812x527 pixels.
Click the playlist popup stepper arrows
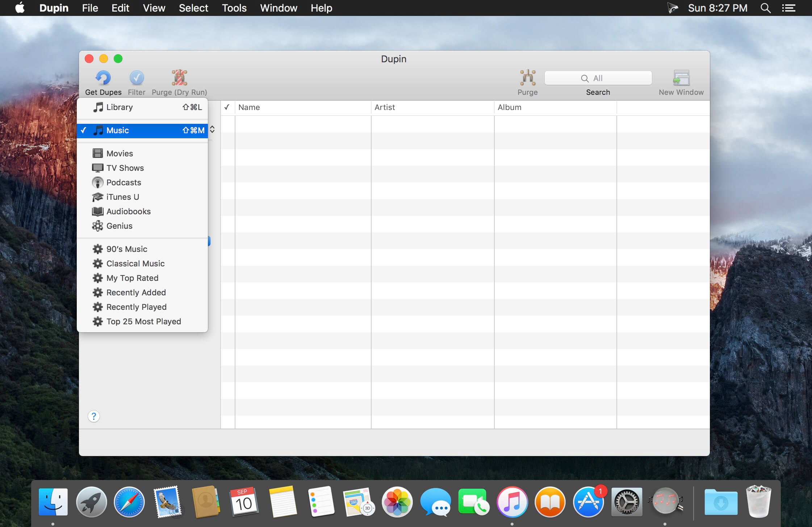click(212, 130)
